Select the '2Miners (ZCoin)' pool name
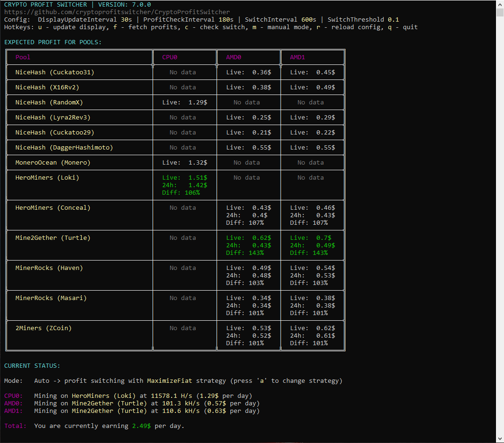Image resolution: width=504 pixels, height=443 pixels. (43, 328)
